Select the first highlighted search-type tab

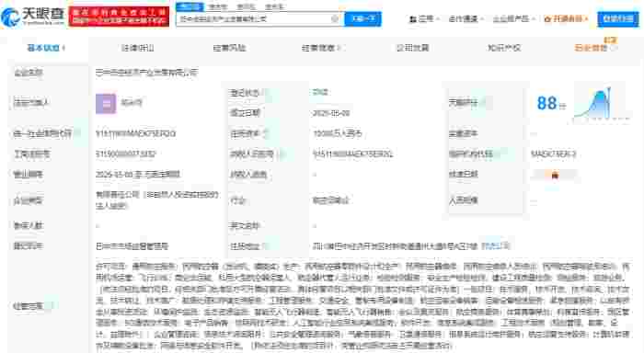click(190, 6)
